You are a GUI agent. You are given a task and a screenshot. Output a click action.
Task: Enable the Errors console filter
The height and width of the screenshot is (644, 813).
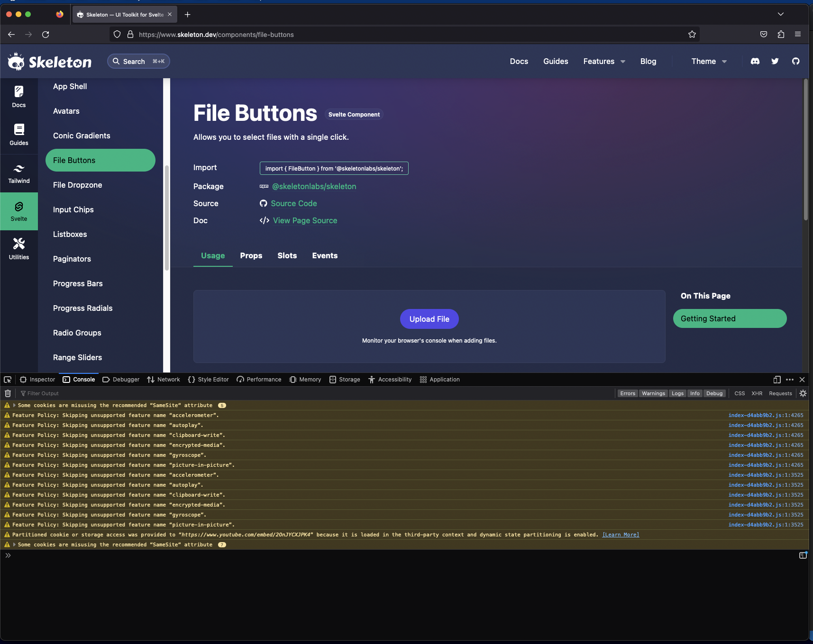pyautogui.click(x=627, y=393)
